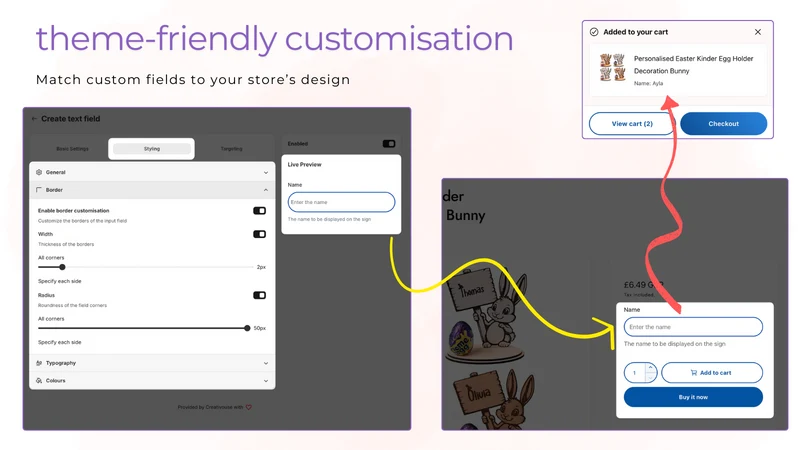The width and height of the screenshot is (800, 450).
Task: Click Specify each side under Width
Action: [x=60, y=281]
